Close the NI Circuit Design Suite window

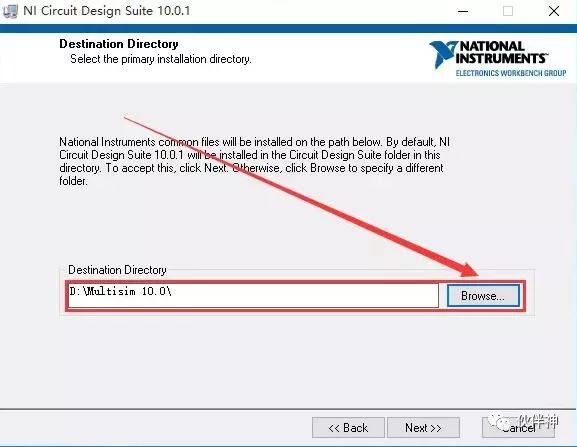point(554,11)
